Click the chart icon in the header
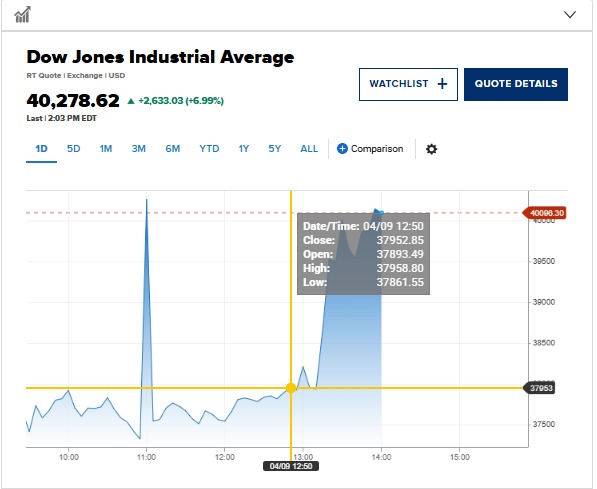The width and height of the screenshot is (597, 489). [22, 15]
